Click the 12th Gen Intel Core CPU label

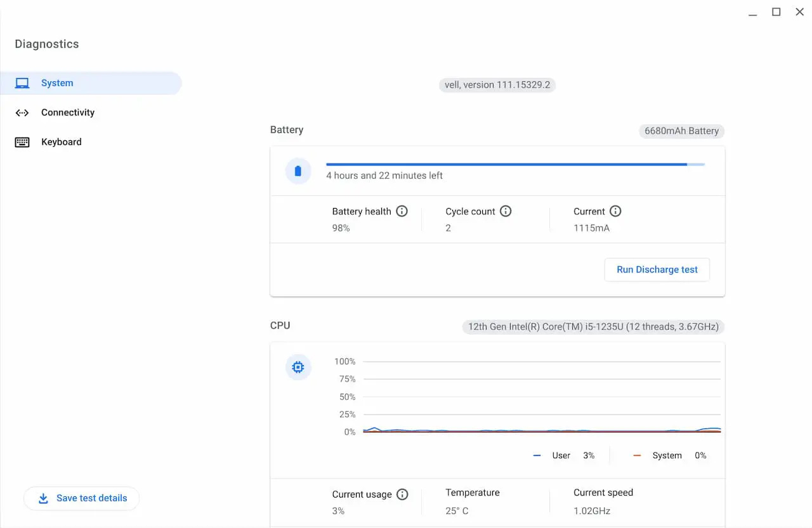(x=593, y=327)
